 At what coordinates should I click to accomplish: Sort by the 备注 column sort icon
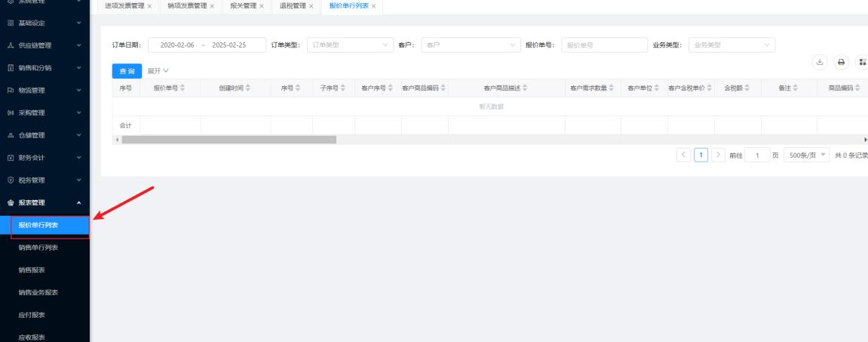click(x=796, y=88)
